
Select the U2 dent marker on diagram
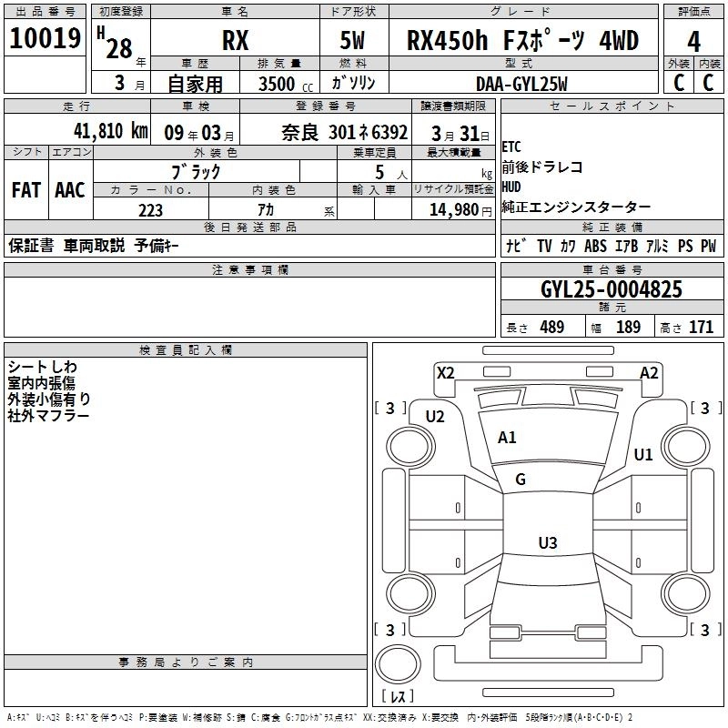435,417
